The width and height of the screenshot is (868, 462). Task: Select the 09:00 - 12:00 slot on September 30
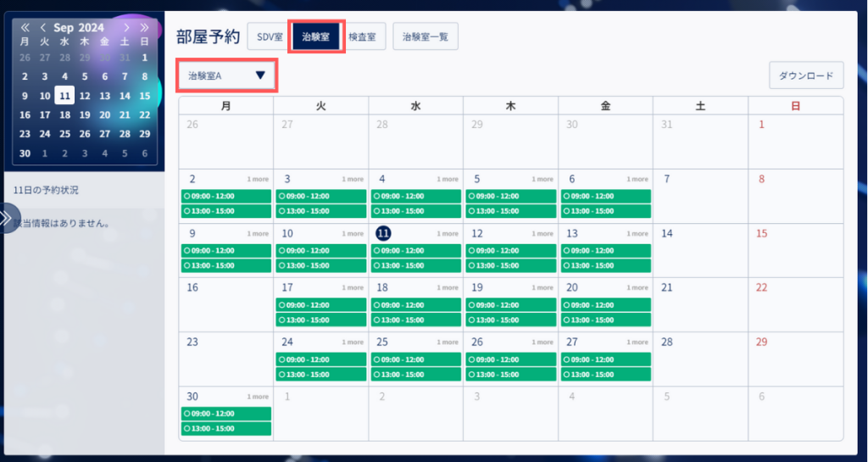pyautogui.click(x=225, y=414)
